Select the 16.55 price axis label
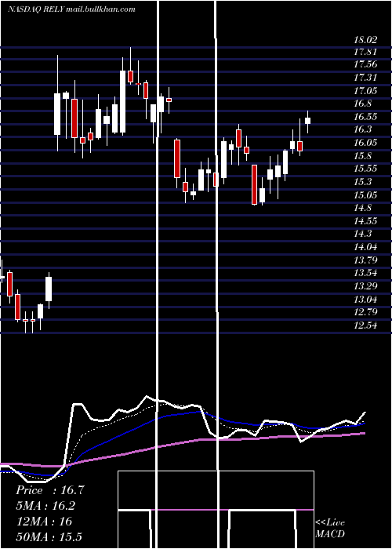The image size is (392, 549). [365, 117]
